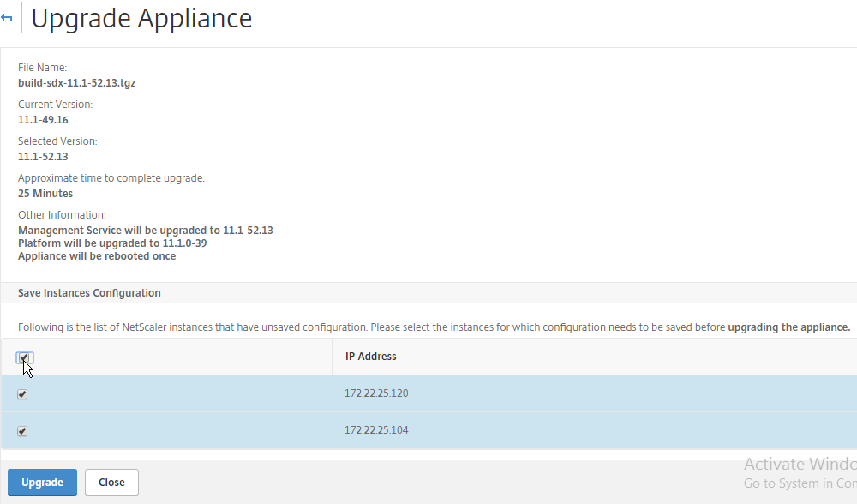Image resolution: width=857 pixels, height=504 pixels.
Task: Uncheck the instance 172.22.25.120 checkbox
Action: pos(22,394)
